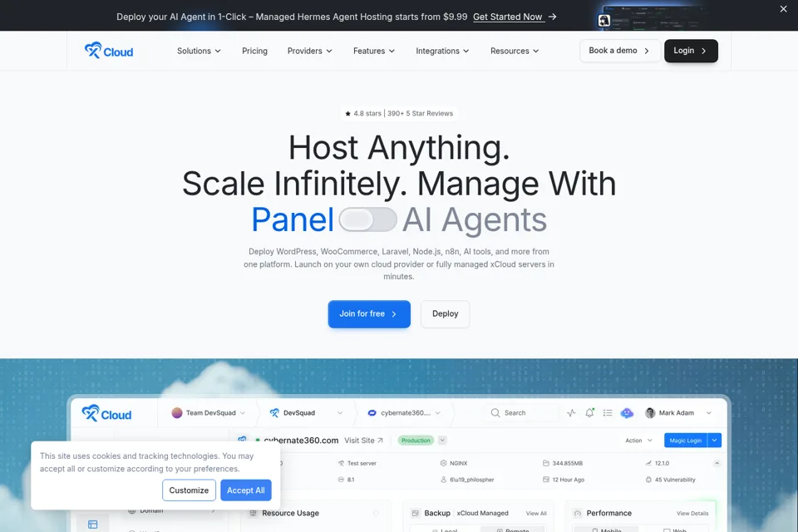The height and width of the screenshot is (532, 798).
Task: Click the Visit Site link
Action: (x=363, y=441)
